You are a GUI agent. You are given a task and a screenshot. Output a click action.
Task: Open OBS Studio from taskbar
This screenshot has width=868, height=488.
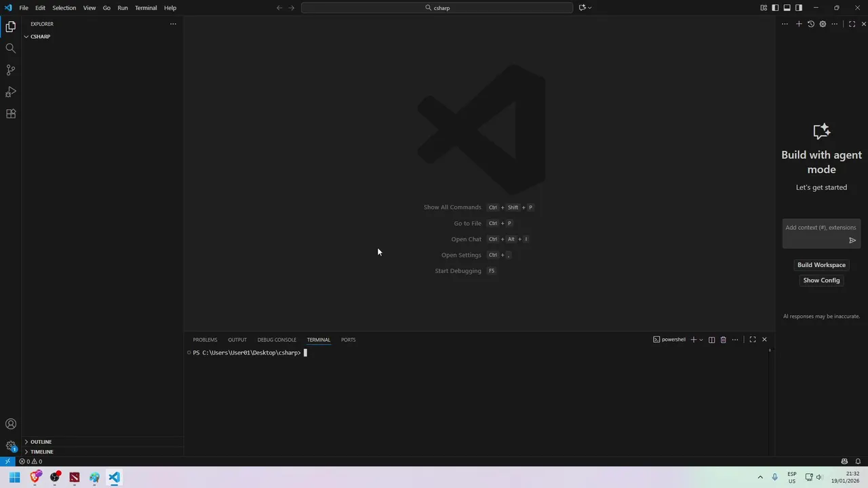(55, 477)
